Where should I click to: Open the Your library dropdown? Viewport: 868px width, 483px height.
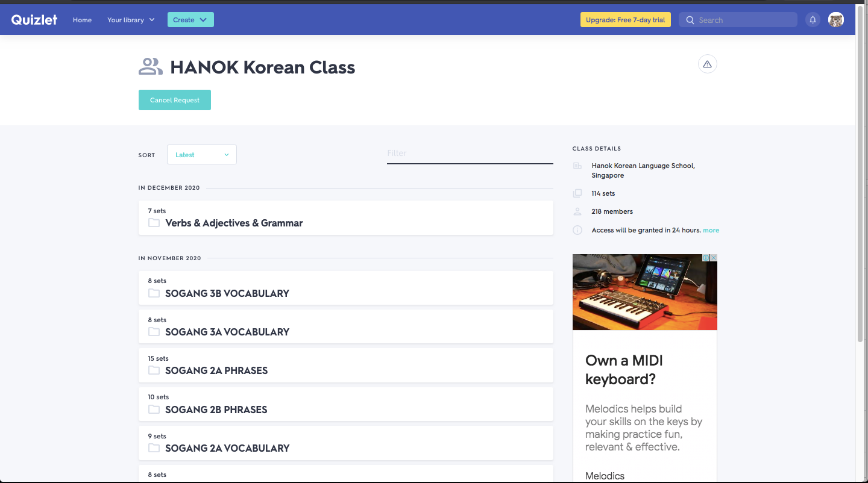click(131, 20)
